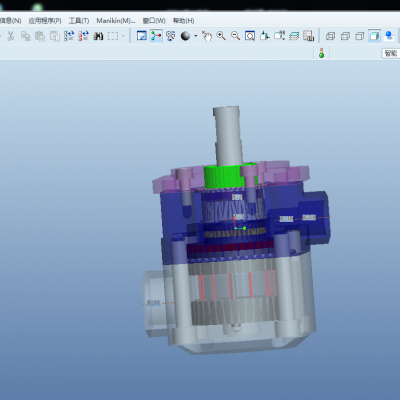Click the traffic light regeneration status icon
400x400 pixels.
coord(321,53)
